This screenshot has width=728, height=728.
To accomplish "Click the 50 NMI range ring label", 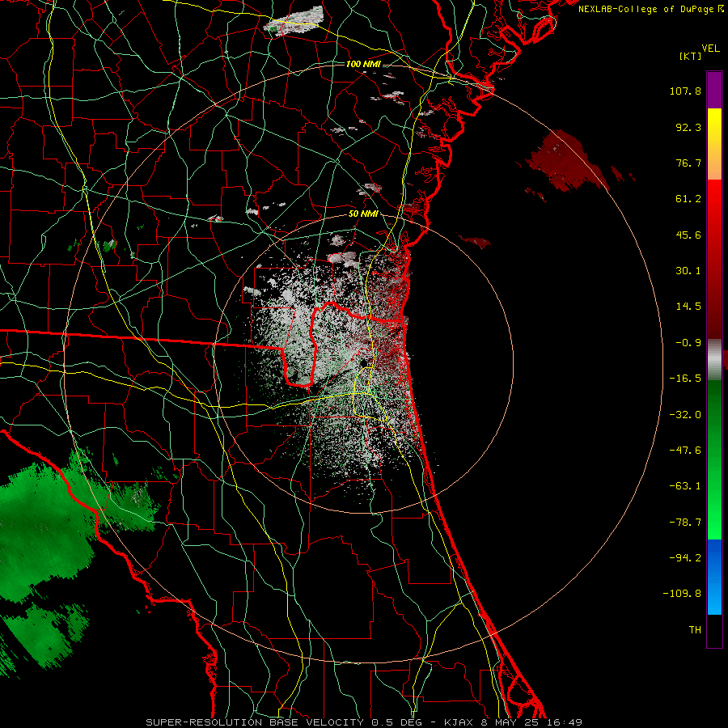I will coord(363,214).
